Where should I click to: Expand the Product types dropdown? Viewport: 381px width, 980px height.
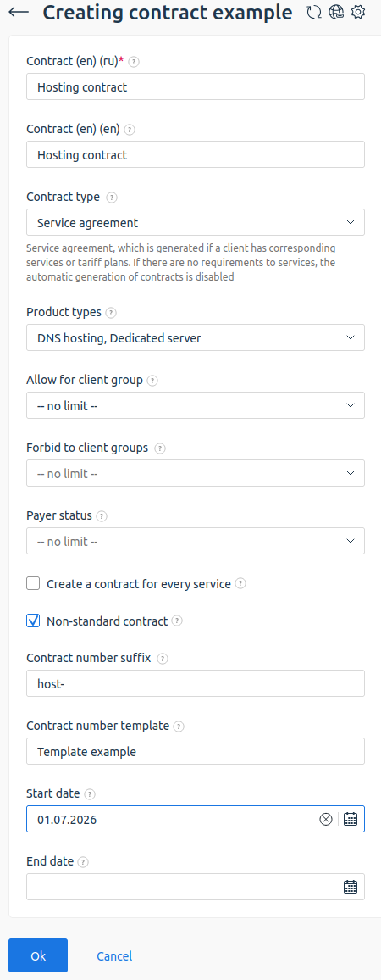click(196, 337)
